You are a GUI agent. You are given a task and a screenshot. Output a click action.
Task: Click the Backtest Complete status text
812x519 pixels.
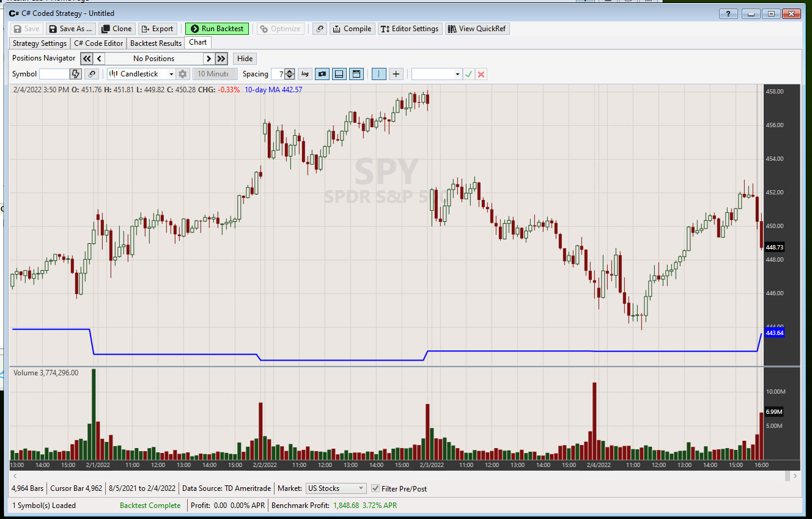click(x=150, y=506)
